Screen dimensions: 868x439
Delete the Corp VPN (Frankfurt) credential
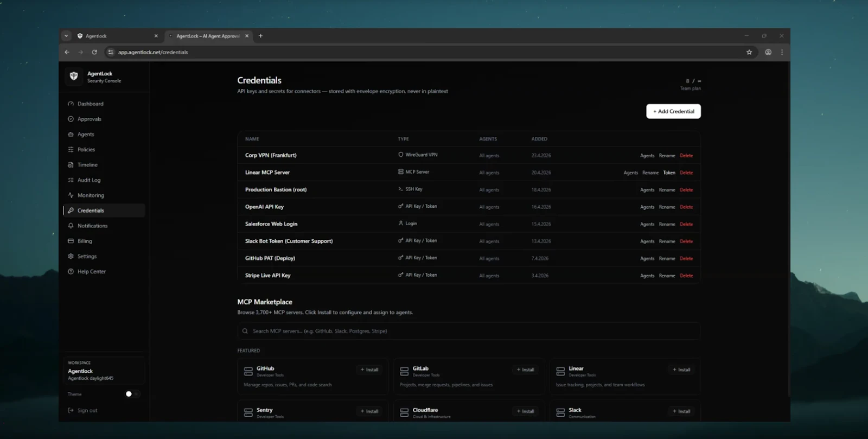click(x=686, y=155)
